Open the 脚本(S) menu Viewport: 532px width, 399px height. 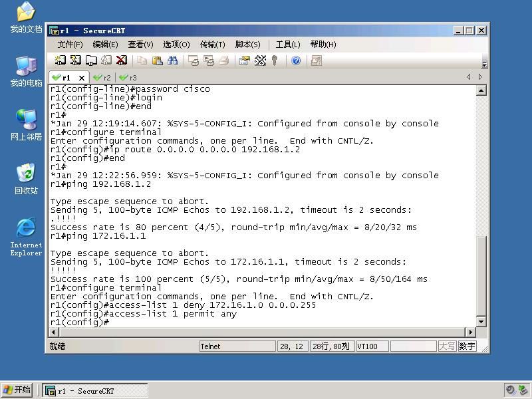coord(247,45)
